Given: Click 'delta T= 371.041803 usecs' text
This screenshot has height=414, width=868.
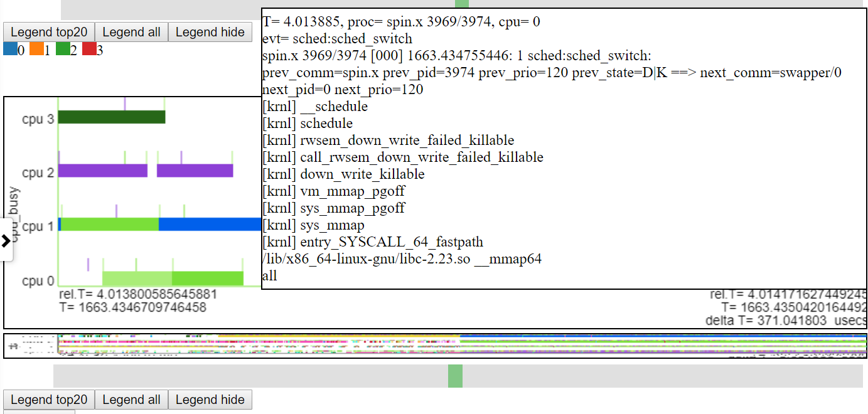Looking at the screenshot, I should point(786,321).
